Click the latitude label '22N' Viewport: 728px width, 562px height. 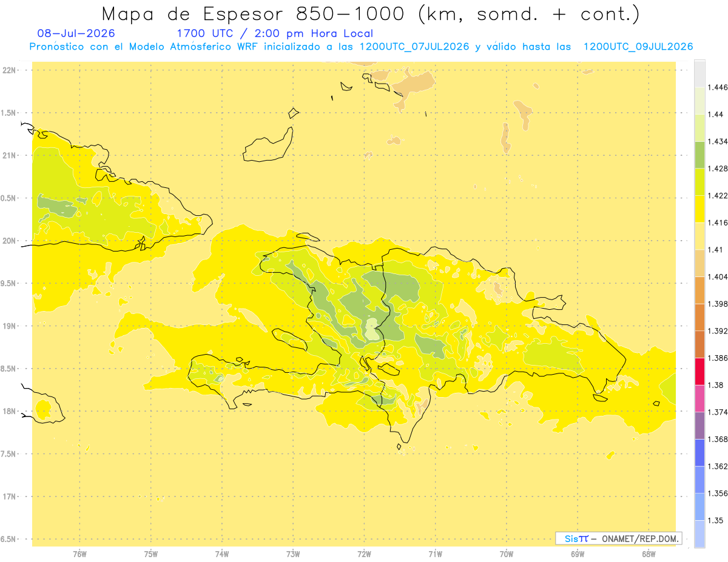(9, 70)
